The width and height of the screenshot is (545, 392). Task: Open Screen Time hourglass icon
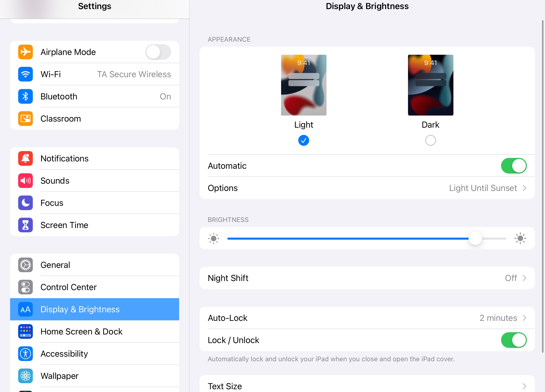pyautogui.click(x=25, y=225)
